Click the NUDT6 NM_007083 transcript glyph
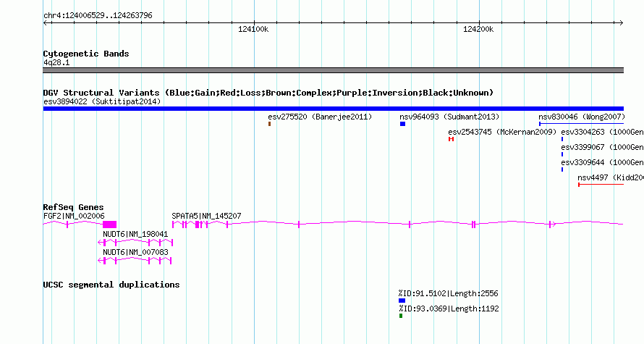The height and width of the screenshot is (344, 644). [x=135, y=261]
